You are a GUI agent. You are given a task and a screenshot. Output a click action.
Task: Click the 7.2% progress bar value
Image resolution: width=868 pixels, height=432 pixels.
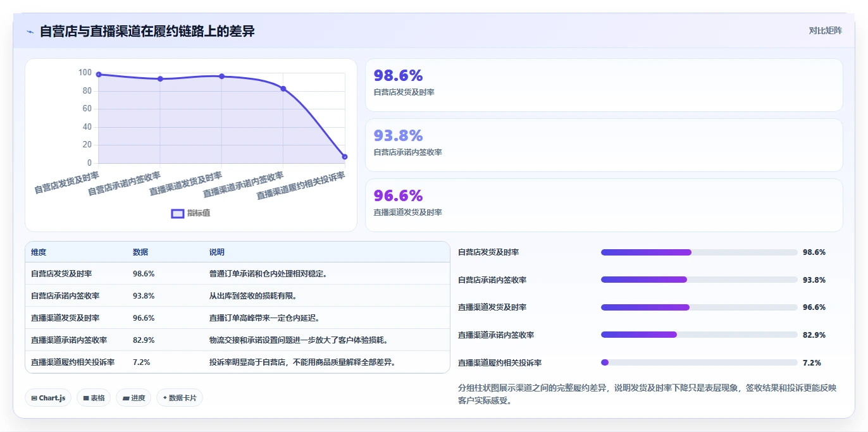812,362
